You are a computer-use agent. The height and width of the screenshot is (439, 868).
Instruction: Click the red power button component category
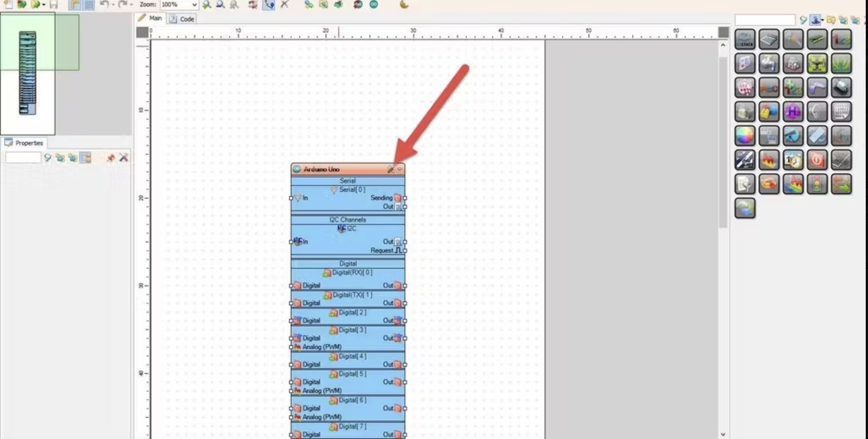coord(817,160)
